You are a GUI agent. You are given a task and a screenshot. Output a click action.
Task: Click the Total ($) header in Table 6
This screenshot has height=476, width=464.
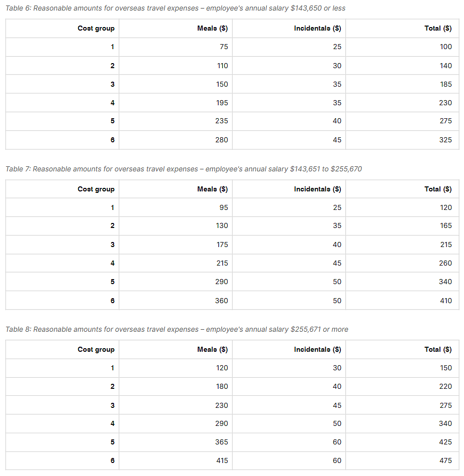point(438,28)
